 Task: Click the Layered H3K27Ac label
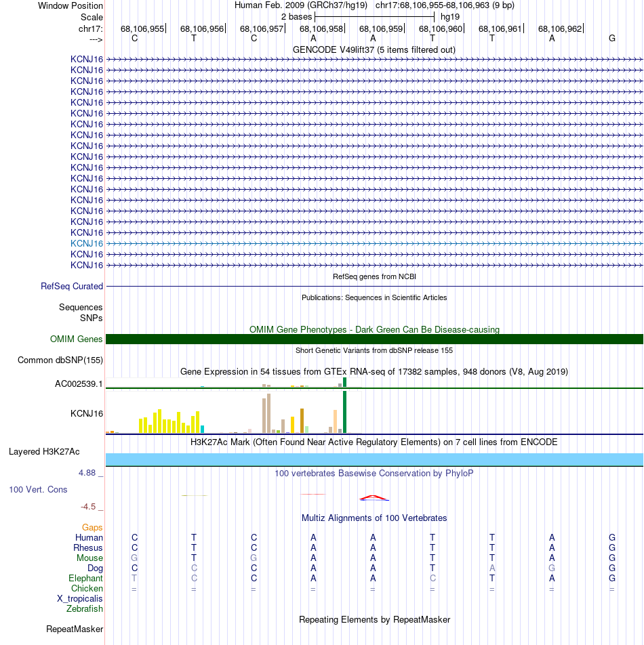(44, 452)
